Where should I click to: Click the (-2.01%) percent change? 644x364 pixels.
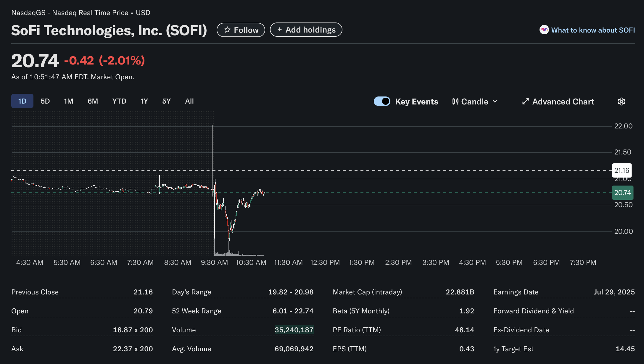122,60
